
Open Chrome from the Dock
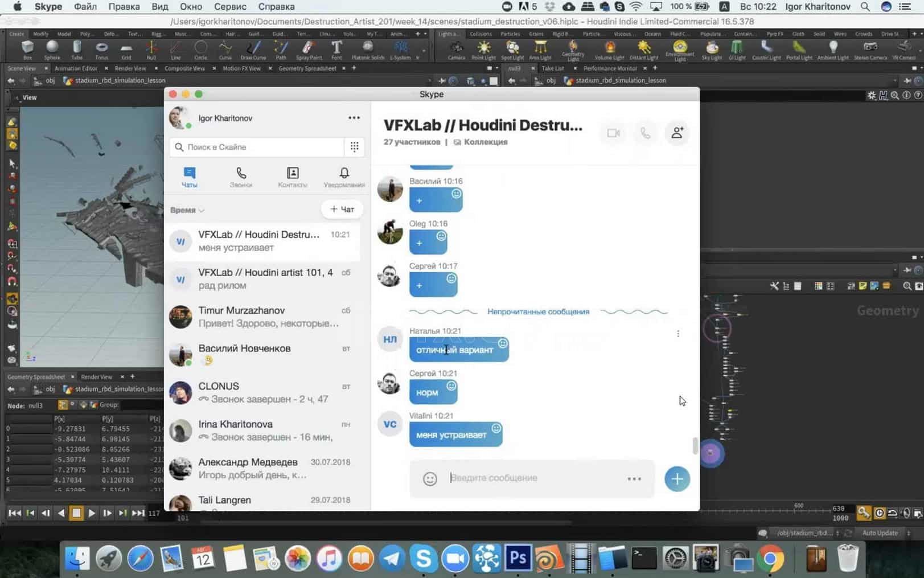point(770,559)
